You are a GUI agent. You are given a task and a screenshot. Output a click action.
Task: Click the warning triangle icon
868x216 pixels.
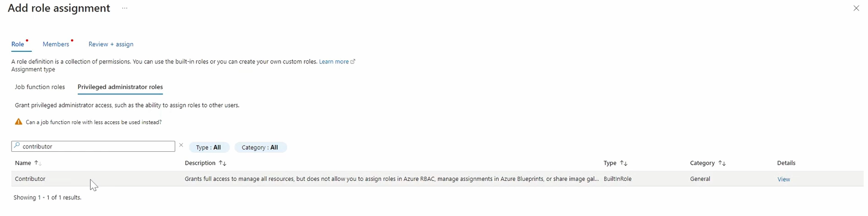tap(19, 122)
